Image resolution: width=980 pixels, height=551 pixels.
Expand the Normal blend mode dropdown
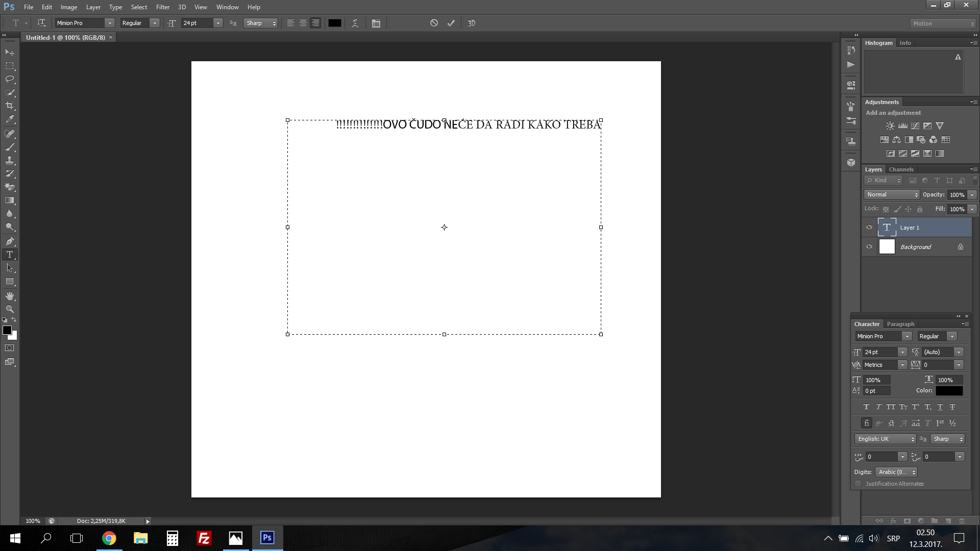pyautogui.click(x=892, y=194)
